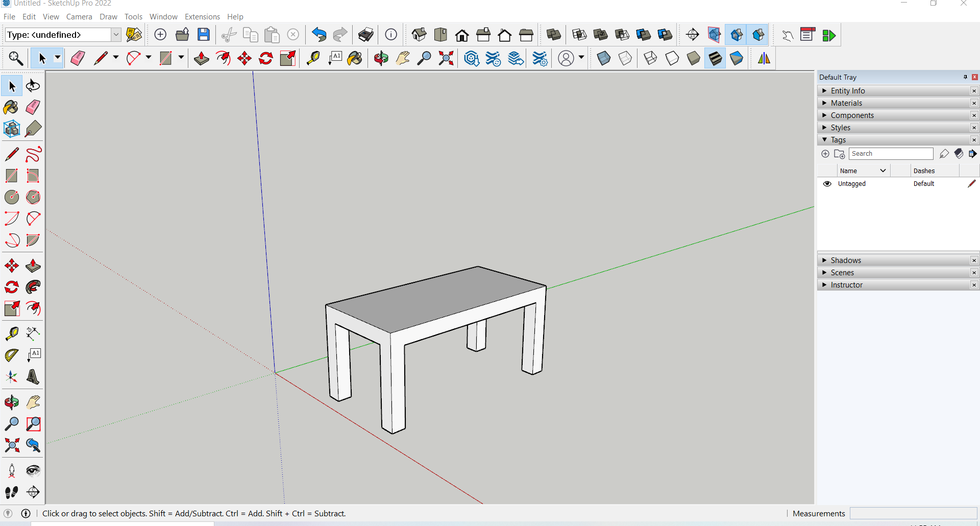Screen dimensions: 980x526
Task: Switch to Iso view house icon
Action: click(x=419, y=35)
